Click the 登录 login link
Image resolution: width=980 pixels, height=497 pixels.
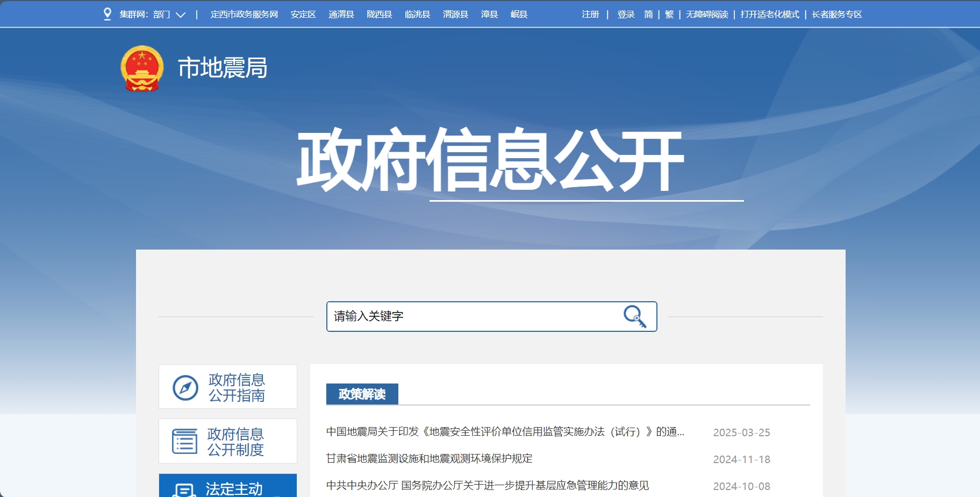(626, 15)
